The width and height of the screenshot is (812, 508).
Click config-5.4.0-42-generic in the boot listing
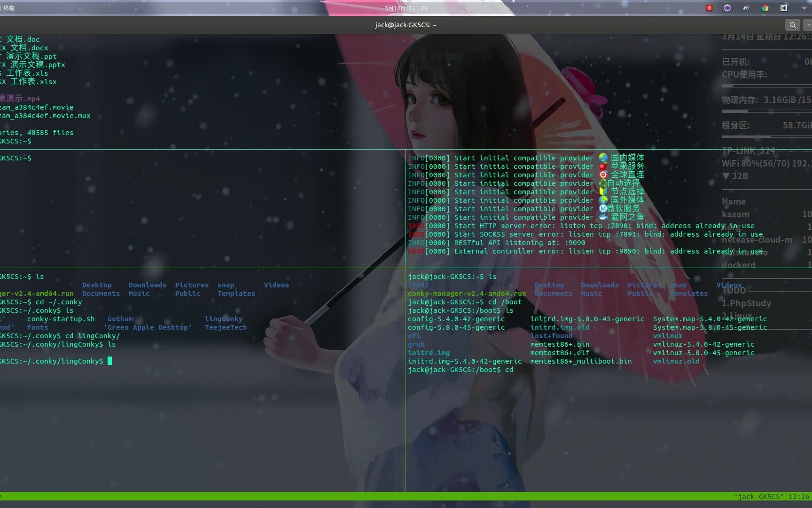click(x=456, y=319)
